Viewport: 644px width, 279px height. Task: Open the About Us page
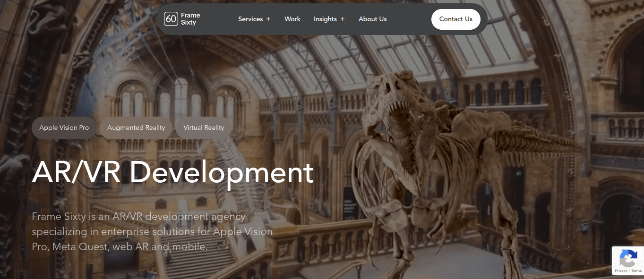coord(373,19)
